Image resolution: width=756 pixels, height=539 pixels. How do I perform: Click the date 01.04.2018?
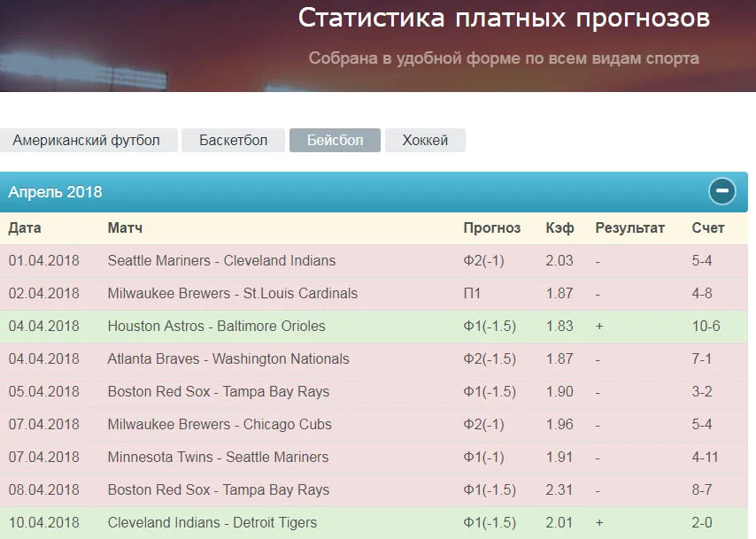(x=44, y=260)
